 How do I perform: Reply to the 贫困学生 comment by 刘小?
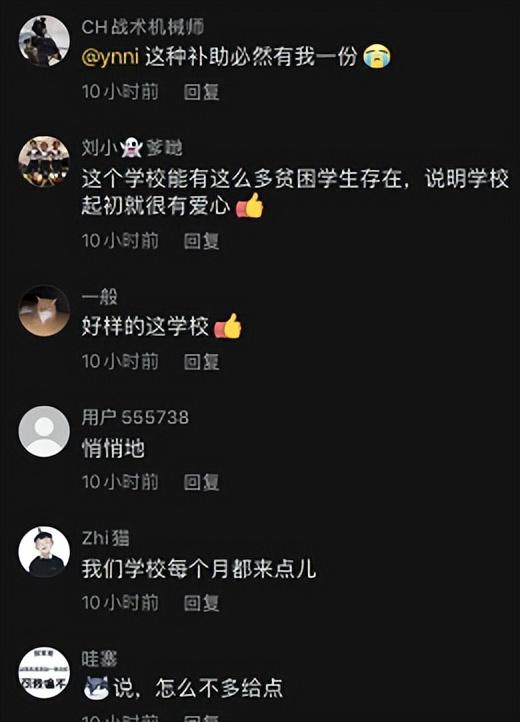click(202, 241)
